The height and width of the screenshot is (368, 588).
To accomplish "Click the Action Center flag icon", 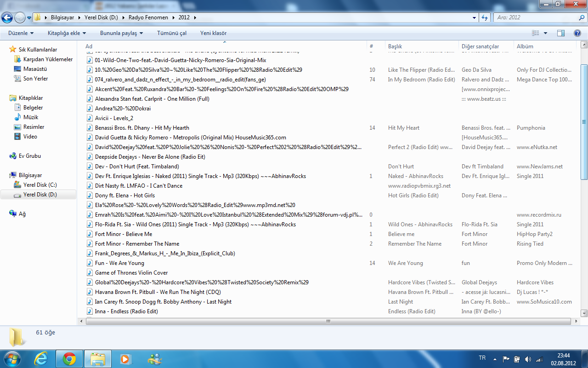I will (506, 359).
